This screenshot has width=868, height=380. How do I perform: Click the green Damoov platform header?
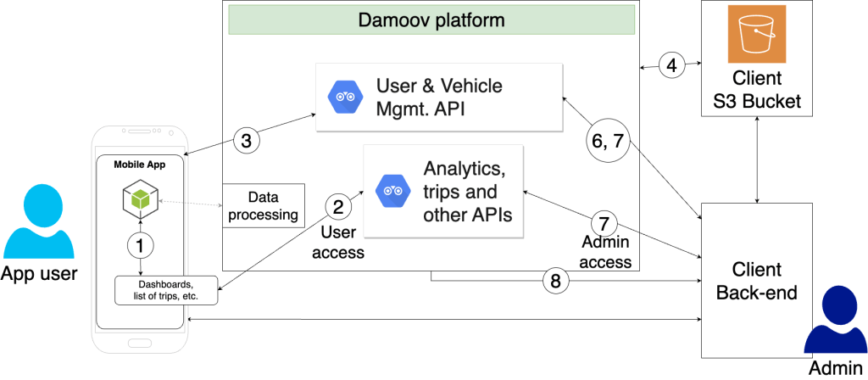click(431, 20)
